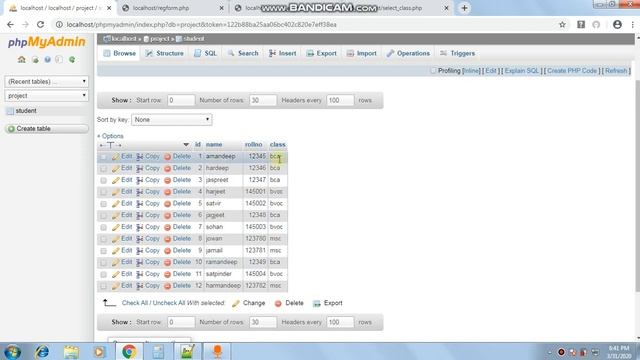Click Check All link below table
The width and height of the screenshot is (640, 360).
pos(135,303)
